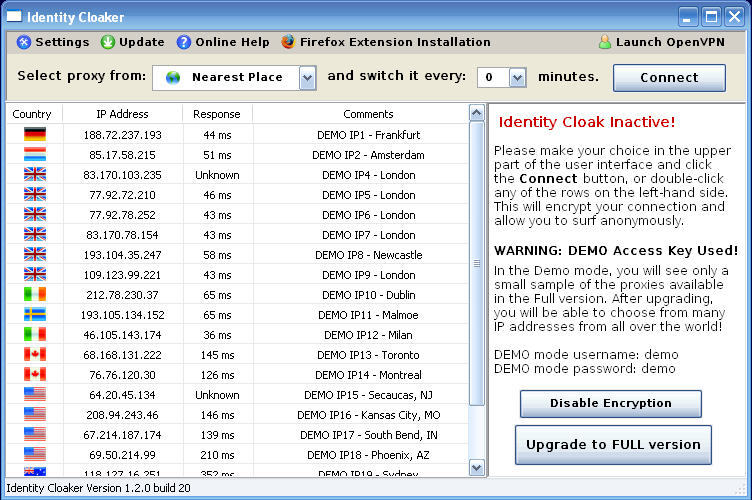This screenshot has height=500, width=752.
Task: Open Firefox Extension Installation
Action: click(395, 42)
